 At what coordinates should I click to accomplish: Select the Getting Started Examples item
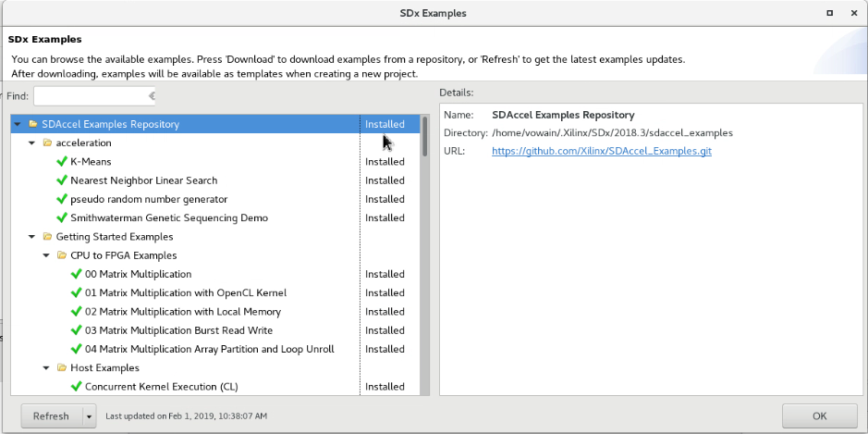coord(115,237)
